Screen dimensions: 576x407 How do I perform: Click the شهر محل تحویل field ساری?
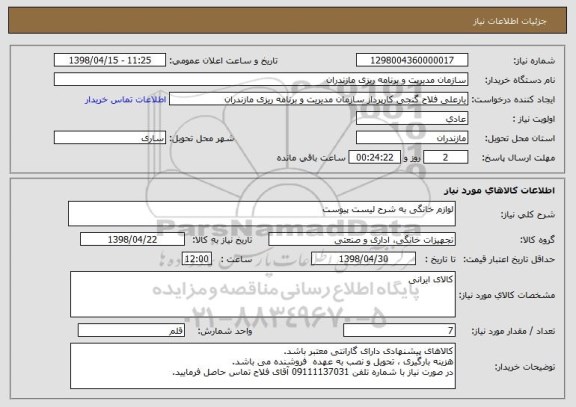point(110,138)
